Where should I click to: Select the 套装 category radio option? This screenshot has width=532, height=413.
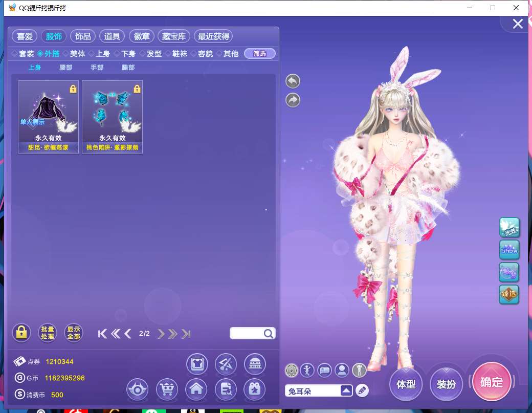[23, 54]
